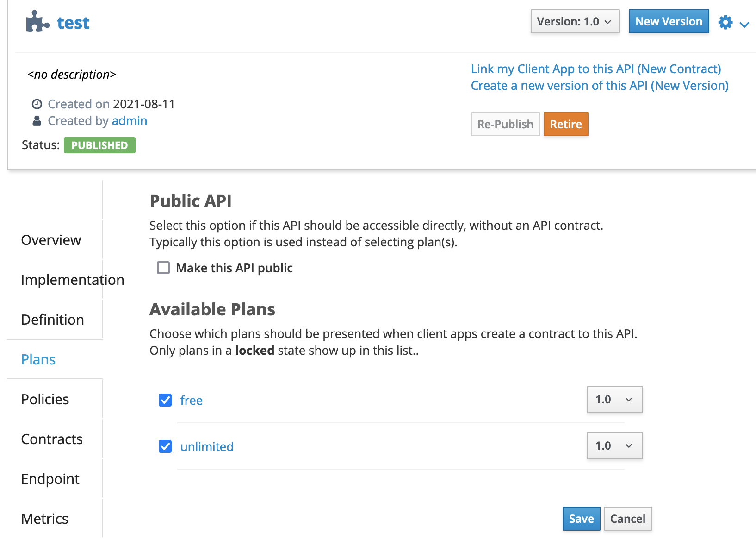Open Link my Client App to this API
756x539 pixels.
tap(595, 69)
